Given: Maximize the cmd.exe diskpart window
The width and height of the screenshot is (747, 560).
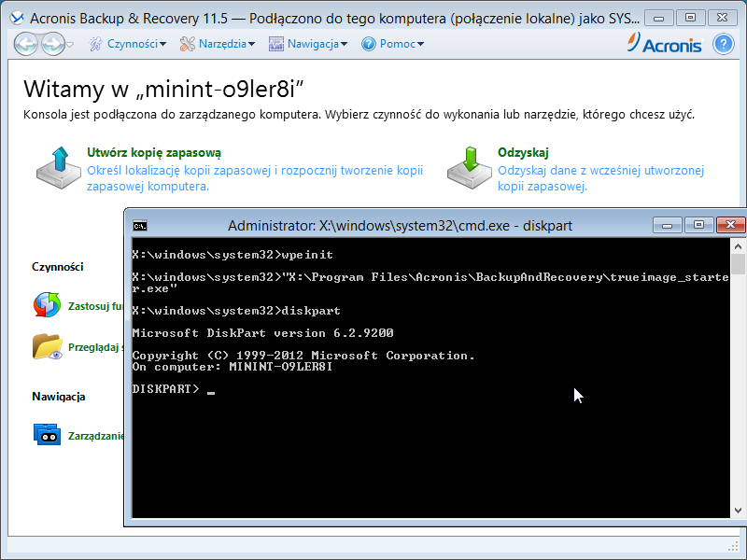Looking at the screenshot, I should [698, 225].
